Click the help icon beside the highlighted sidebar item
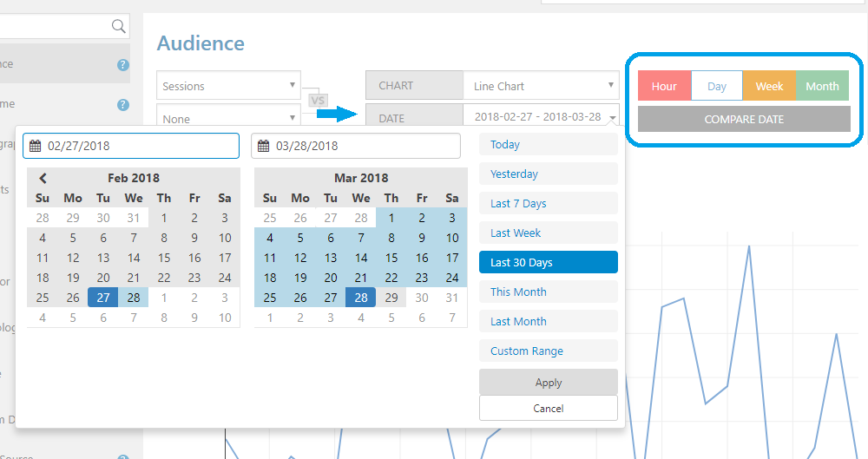Screen dimensions: 868x459 point(123,65)
